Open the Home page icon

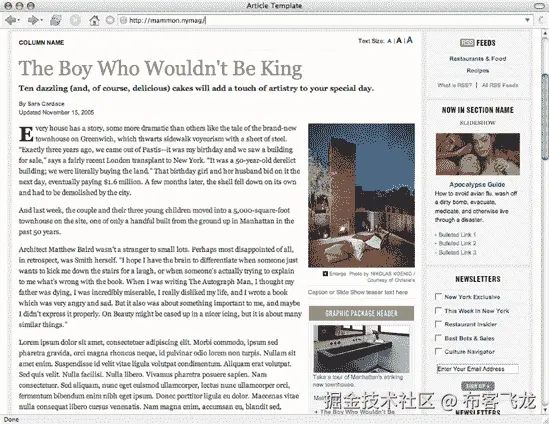94,20
